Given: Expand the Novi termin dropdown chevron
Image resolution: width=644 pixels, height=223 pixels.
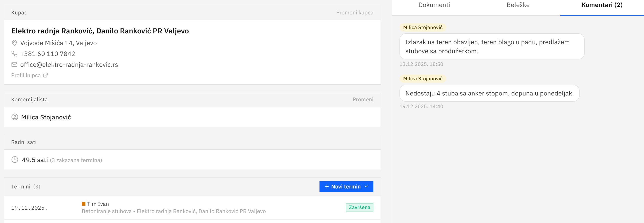Looking at the screenshot, I should (x=366, y=187).
